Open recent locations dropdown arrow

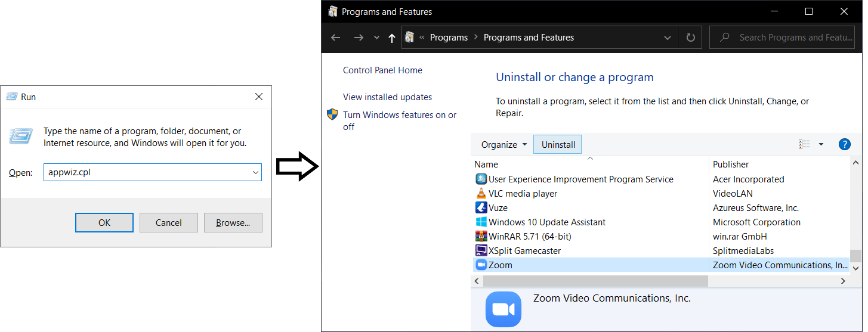[x=376, y=38]
